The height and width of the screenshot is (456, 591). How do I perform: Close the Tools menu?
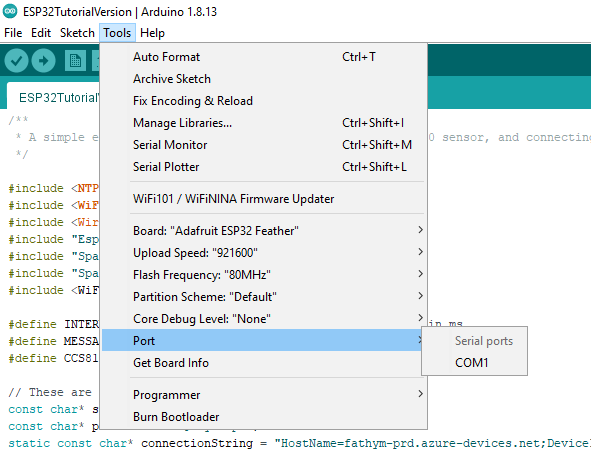click(x=117, y=33)
